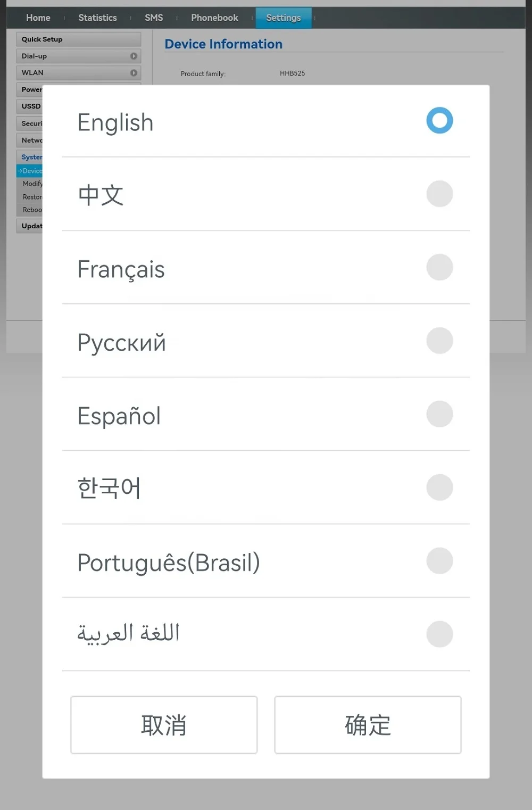Open the USSD sidebar item
Screen dimensions: 532x810
click(x=30, y=106)
